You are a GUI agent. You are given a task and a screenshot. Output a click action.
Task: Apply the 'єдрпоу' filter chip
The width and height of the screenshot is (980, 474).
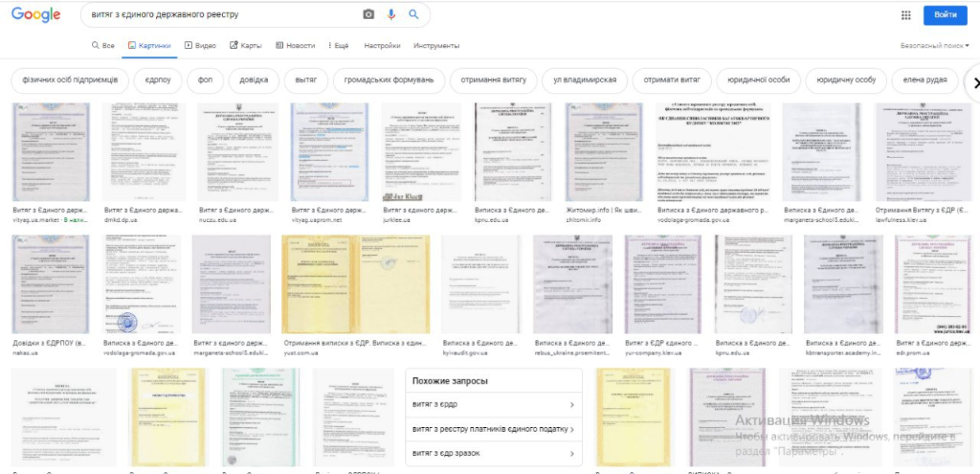(x=155, y=79)
